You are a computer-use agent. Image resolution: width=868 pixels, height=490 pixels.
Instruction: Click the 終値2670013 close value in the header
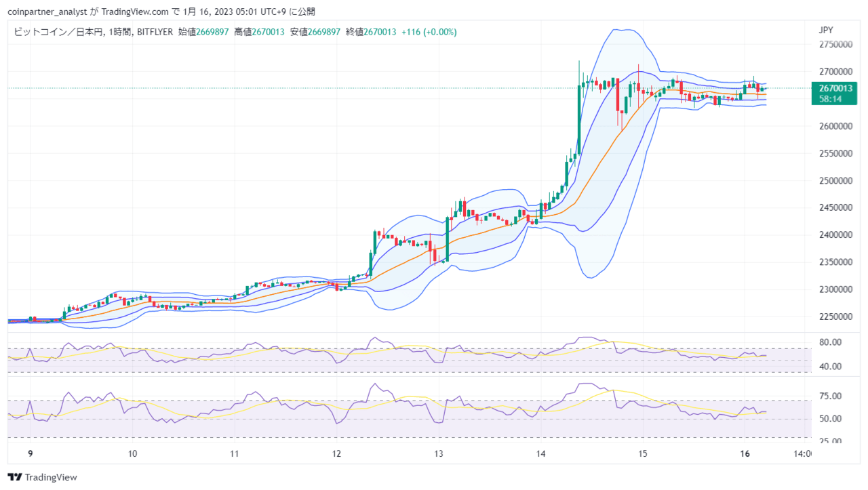pyautogui.click(x=370, y=32)
